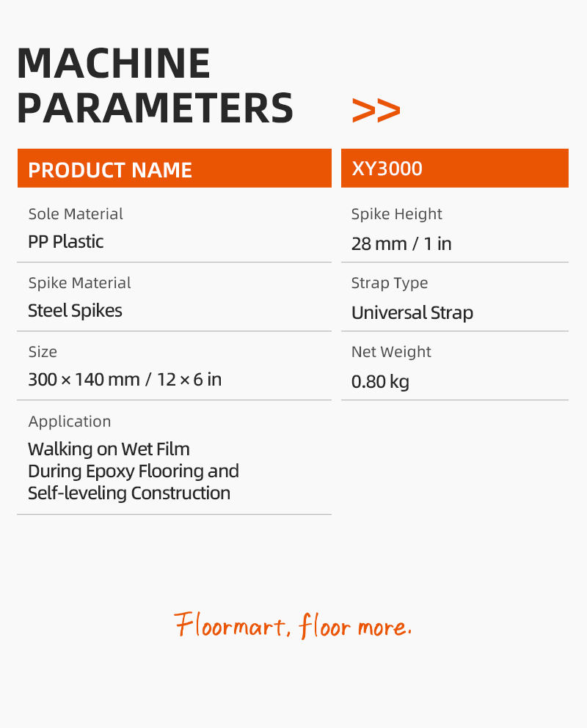Screen dimensions: 587x728
Task: Select the 28 mm / 1 in value
Action: coord(401,243)
